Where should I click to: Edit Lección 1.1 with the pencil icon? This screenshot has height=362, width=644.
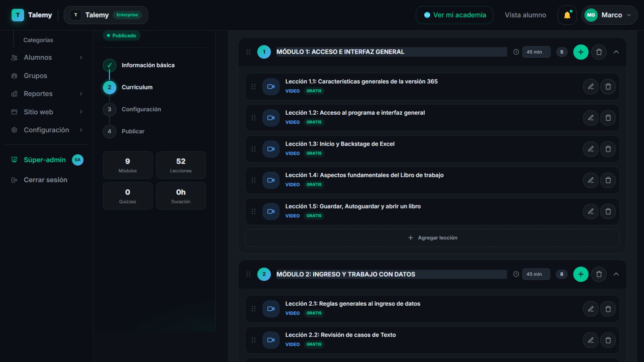coord(591,87)
